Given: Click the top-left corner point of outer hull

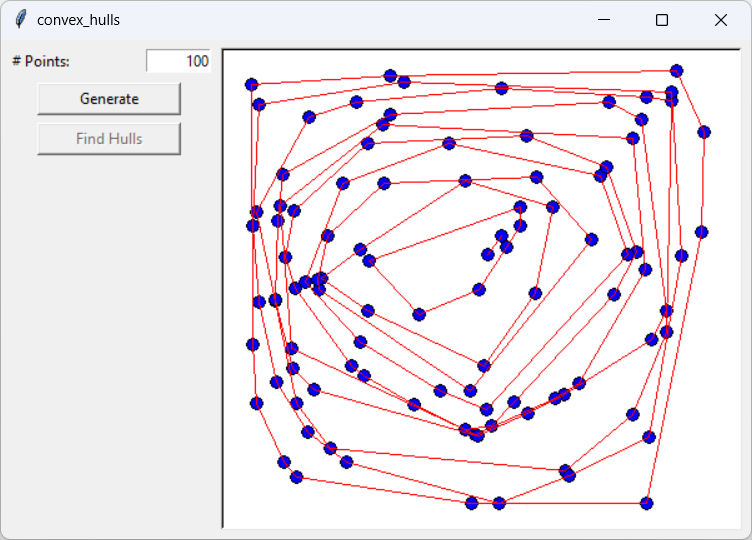Looking at the screenshot, I should (x=251, y=85).
